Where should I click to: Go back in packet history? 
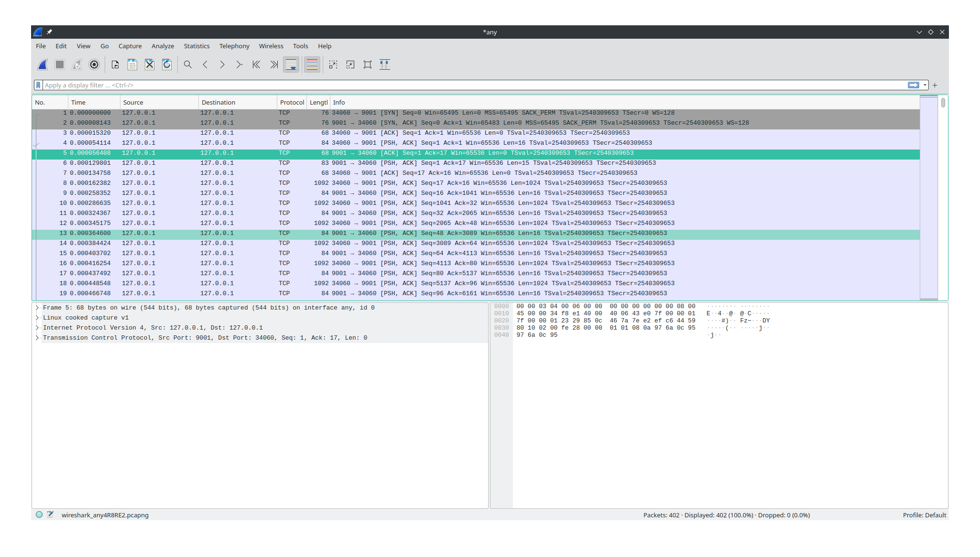pos(205,64)
